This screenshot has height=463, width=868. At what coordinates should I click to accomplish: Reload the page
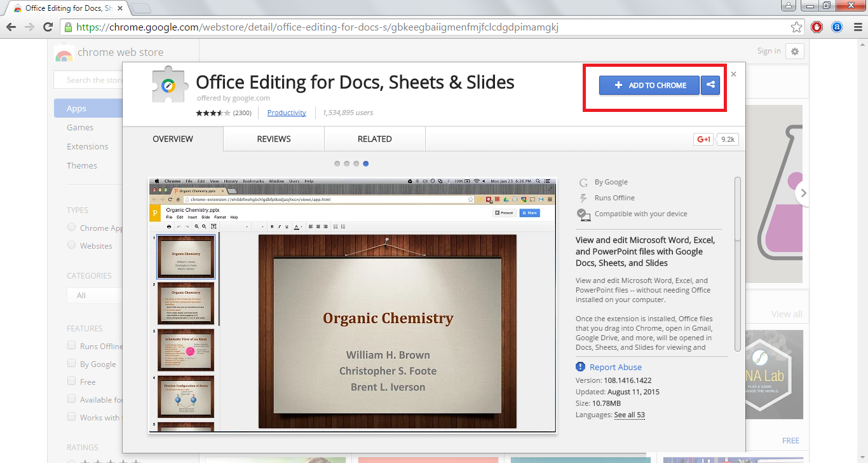coord(48,27)
